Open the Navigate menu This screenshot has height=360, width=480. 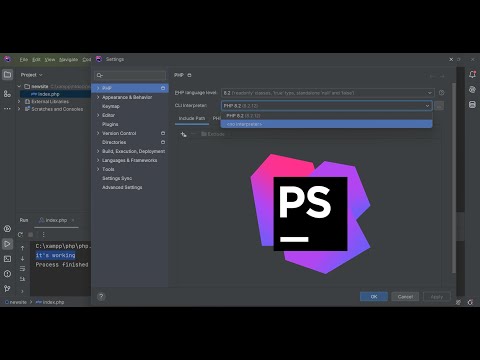(68, 59)
